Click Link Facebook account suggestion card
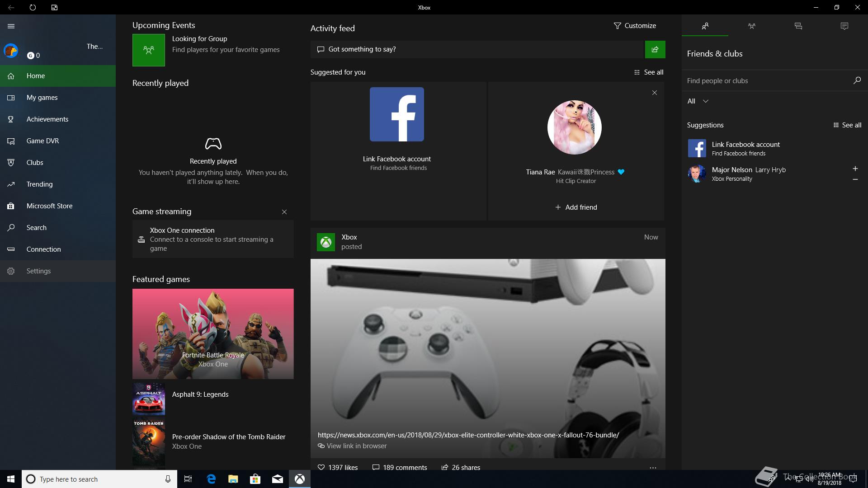Image resolution: width=868 pixels, height=488 pixels. point(398,151)
